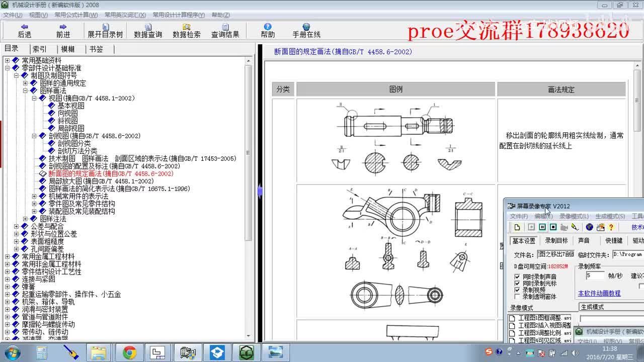Screen dimensions: 644x362
Task: Open the calculator icon in the taskbar
Action: (x=41, y=353)
